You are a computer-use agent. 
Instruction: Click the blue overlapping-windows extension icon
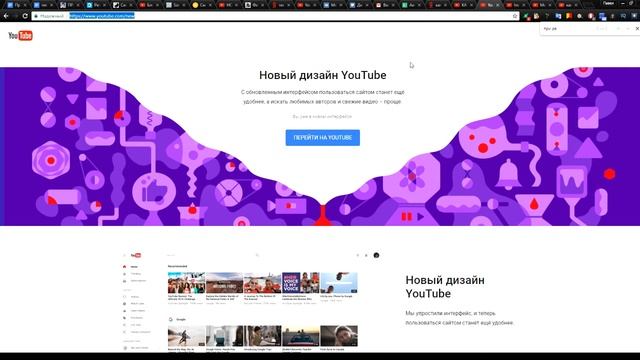coord(602,16)
